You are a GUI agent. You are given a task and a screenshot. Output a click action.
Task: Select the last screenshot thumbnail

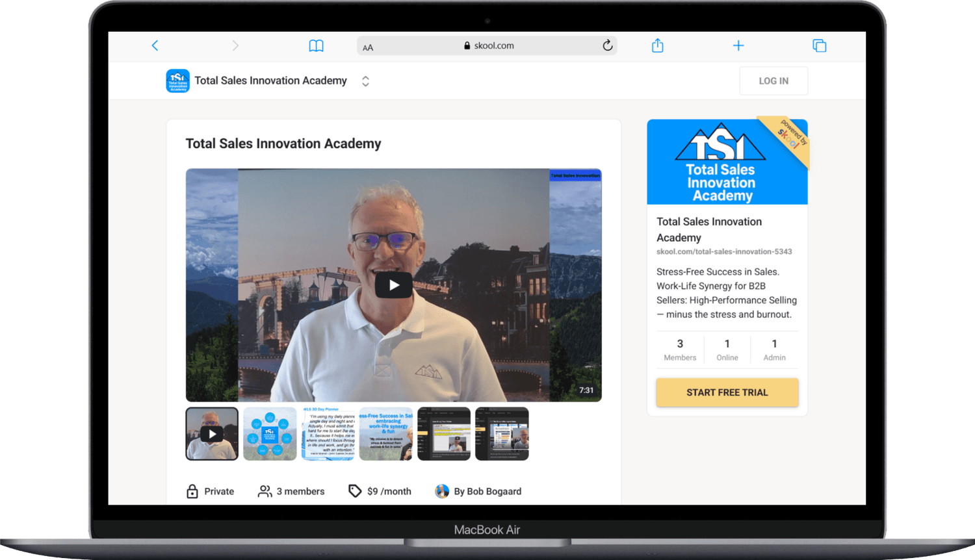[x=502, y=434]
